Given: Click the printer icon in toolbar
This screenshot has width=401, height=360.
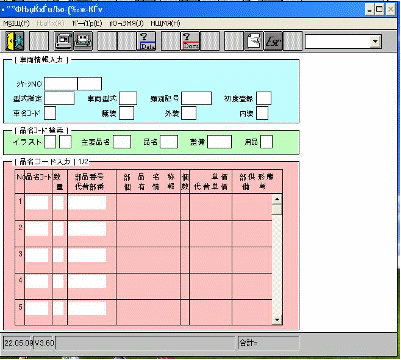Looking at the screenshot, I should pos(83,41).
